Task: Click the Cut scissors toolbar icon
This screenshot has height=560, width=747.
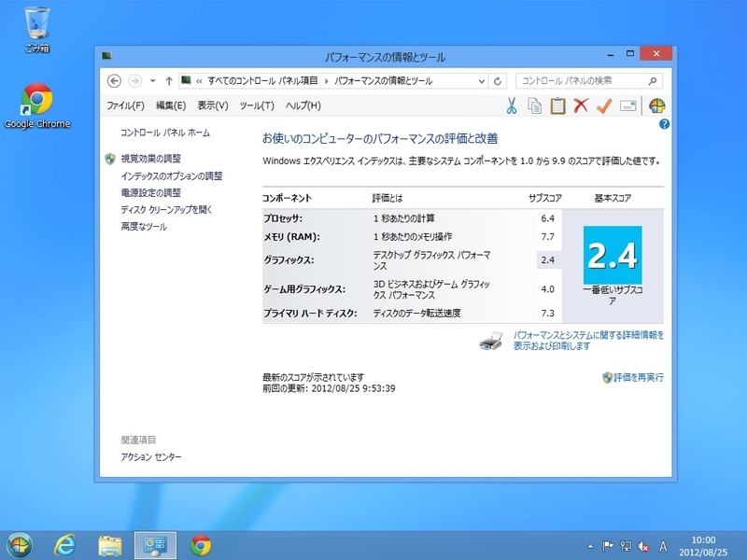Action: coord(512,105)
